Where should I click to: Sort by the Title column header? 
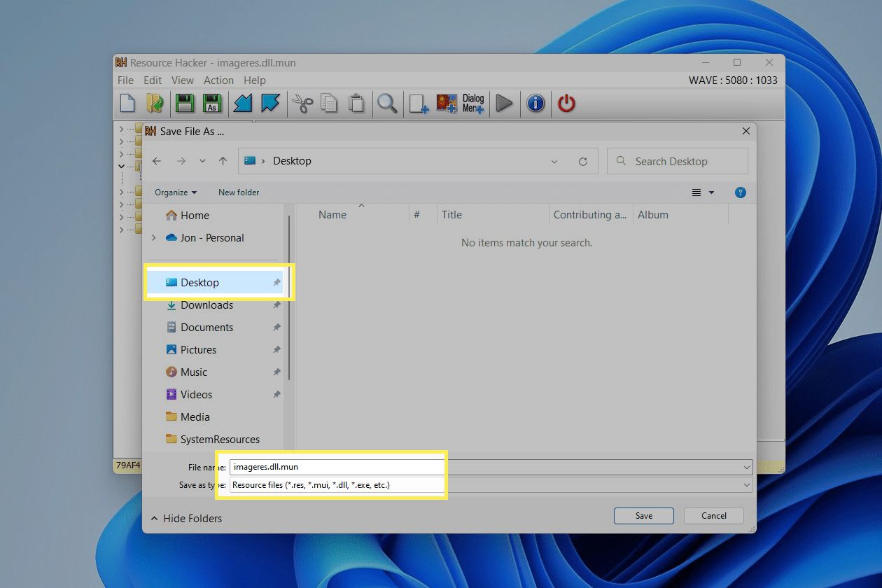click(x=451, y=215)
